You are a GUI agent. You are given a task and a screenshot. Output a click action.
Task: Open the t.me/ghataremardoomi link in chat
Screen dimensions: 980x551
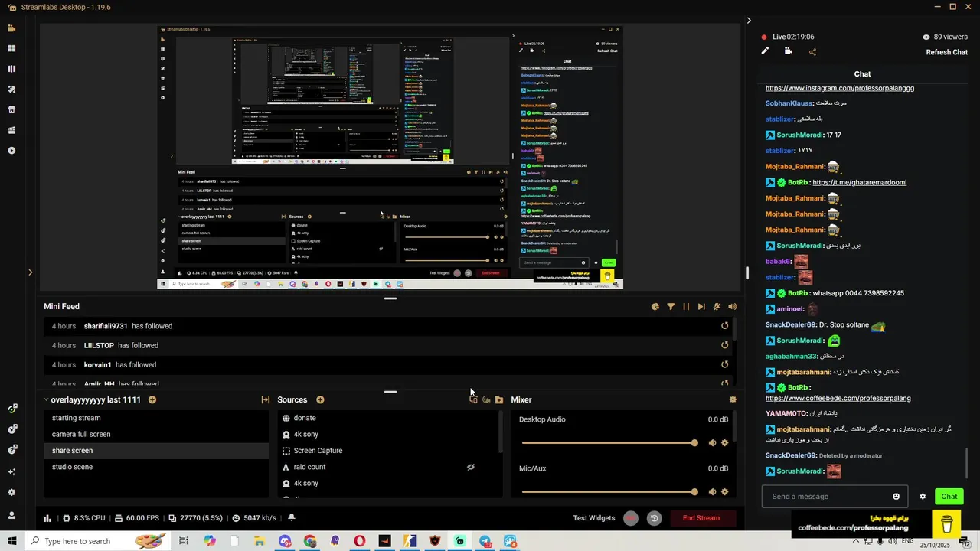click(860, 182)
